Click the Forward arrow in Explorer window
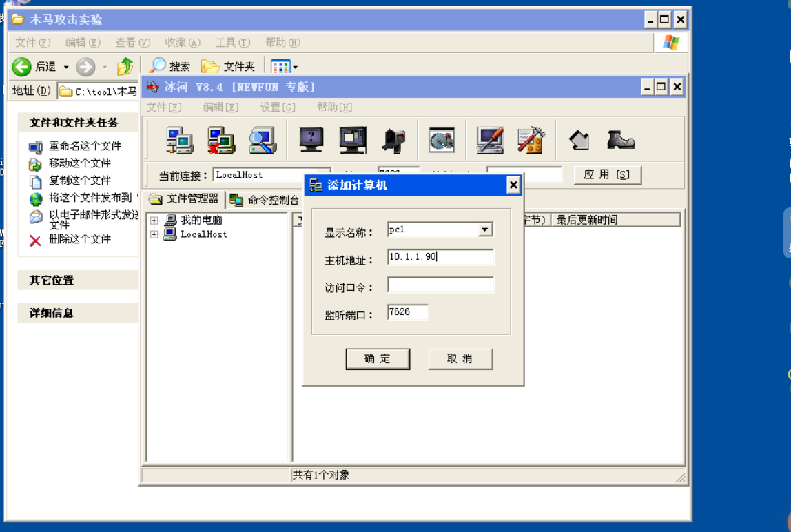 point(85,67)
